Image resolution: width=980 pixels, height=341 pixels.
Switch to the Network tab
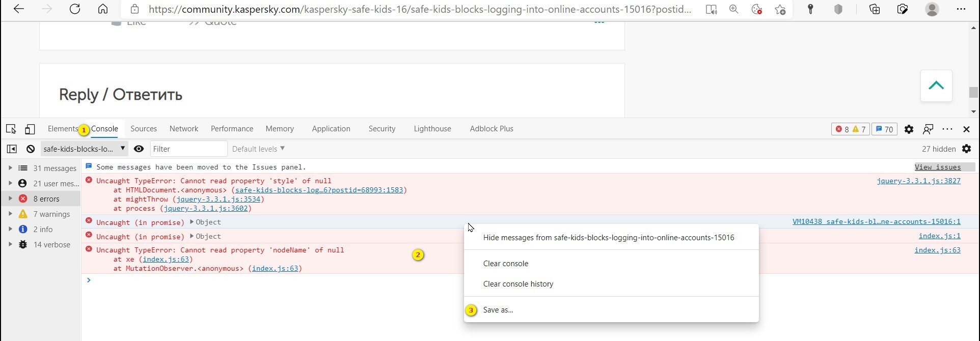[184, 129]
